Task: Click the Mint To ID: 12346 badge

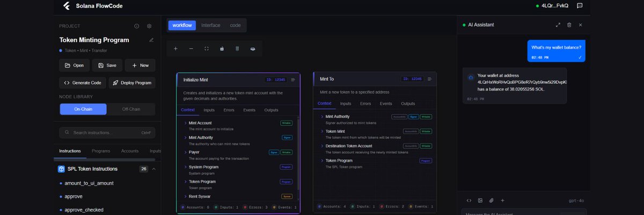Action: coord(412,79)
